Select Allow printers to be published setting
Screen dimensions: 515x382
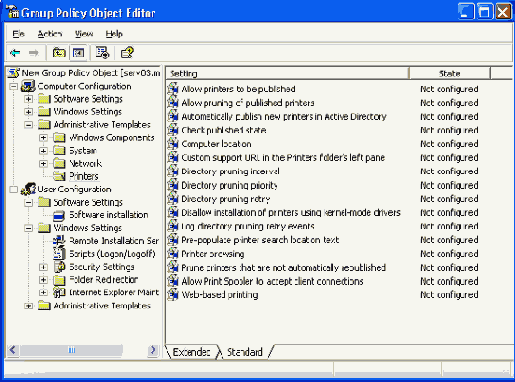[x=238, y=89]
